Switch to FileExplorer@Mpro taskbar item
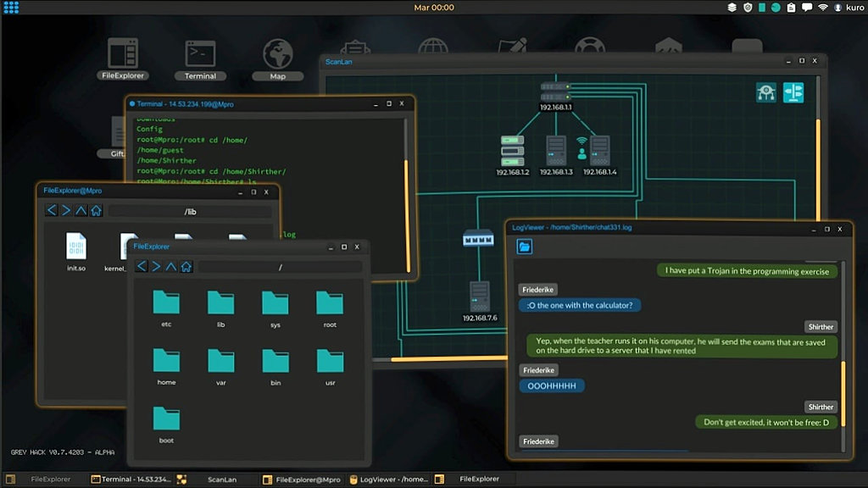 (302, 480)
